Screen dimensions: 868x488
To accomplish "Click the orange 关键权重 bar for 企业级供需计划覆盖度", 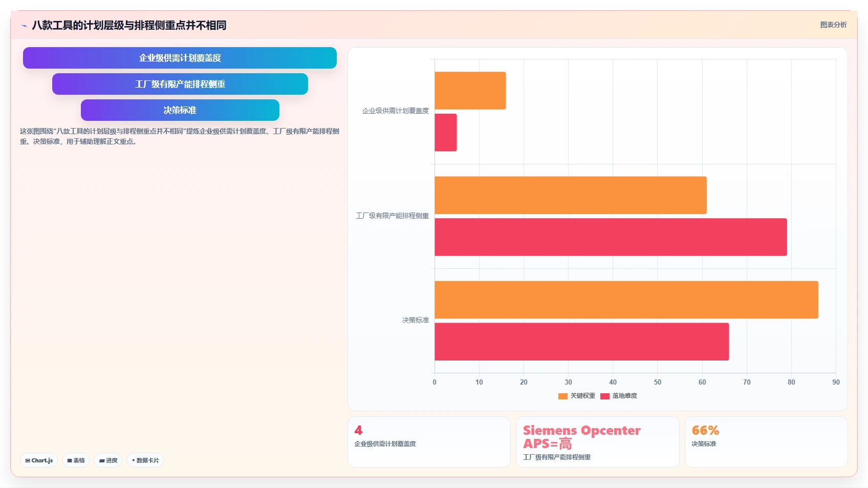I will click(x=470, y=91).
